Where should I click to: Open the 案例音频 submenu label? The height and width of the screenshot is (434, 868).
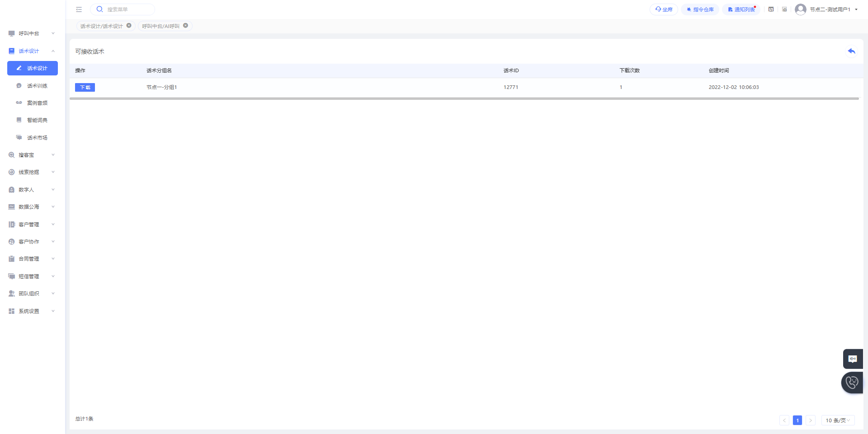pyautogui.click(x=37, y=103)
